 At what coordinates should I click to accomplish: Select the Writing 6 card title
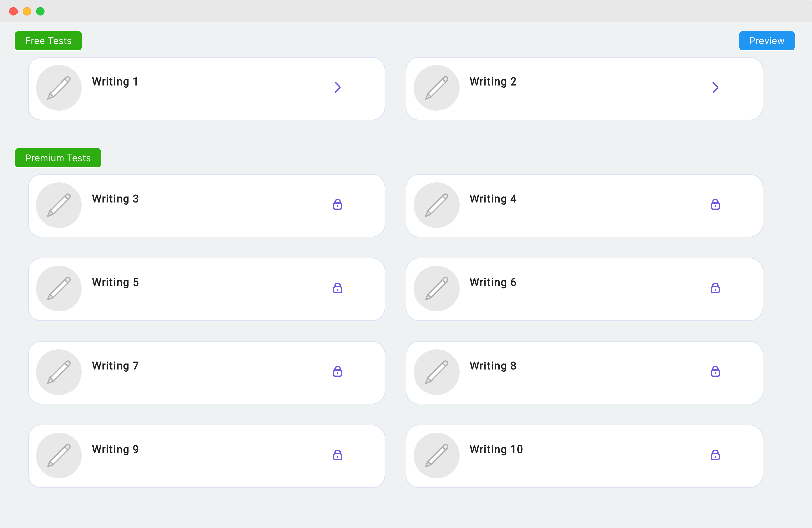coord(493,283)
